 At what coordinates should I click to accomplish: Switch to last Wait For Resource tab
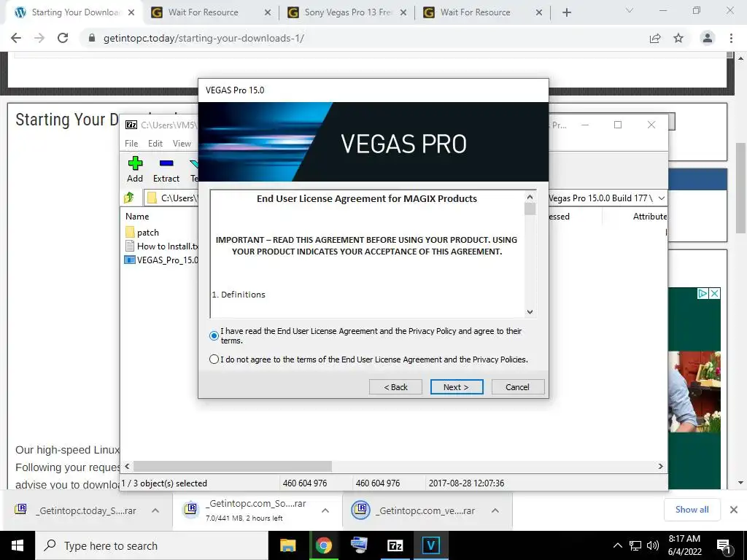pyautogui.click(x=482, y=12)
